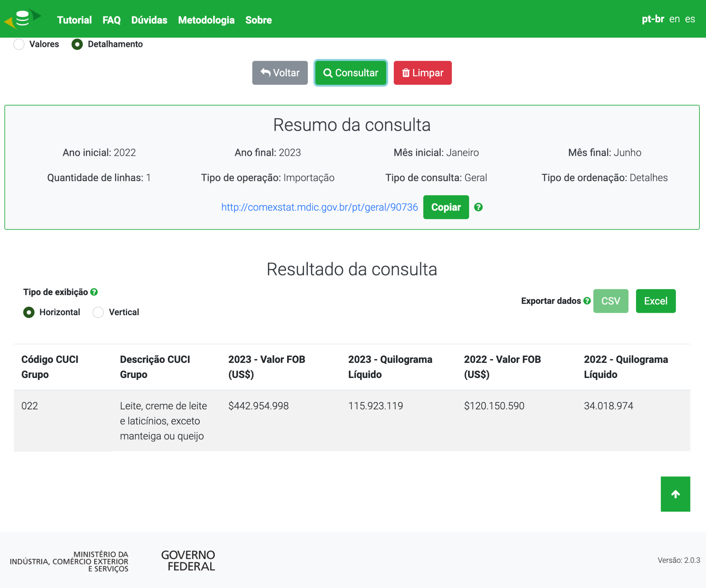Click the Versão: 2.0.3 text
706x588 pixels.
(x=679, y=560)
